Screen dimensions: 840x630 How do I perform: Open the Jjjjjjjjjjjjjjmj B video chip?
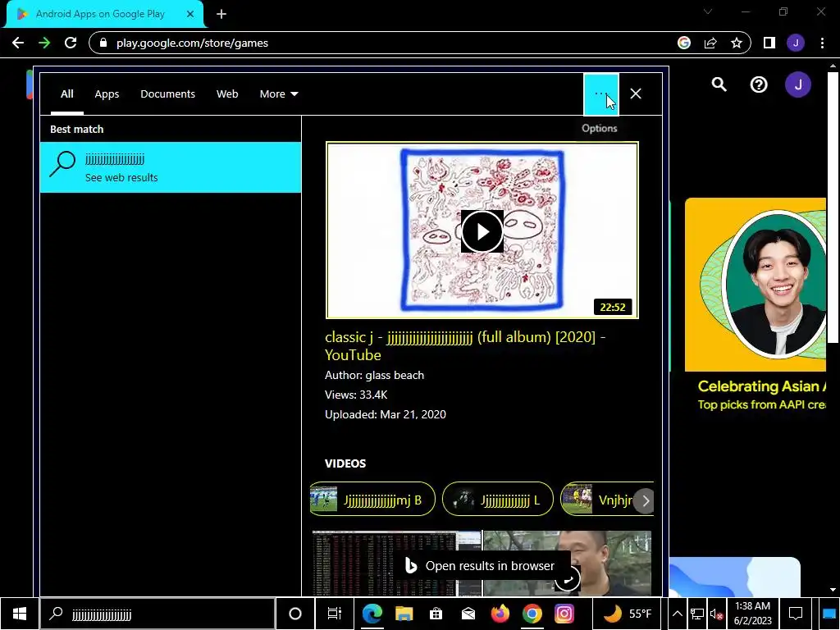point(373,500)
